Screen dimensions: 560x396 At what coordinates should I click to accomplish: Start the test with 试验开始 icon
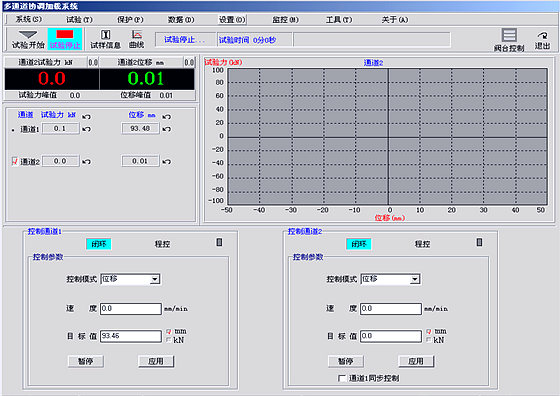coord(28,39)
